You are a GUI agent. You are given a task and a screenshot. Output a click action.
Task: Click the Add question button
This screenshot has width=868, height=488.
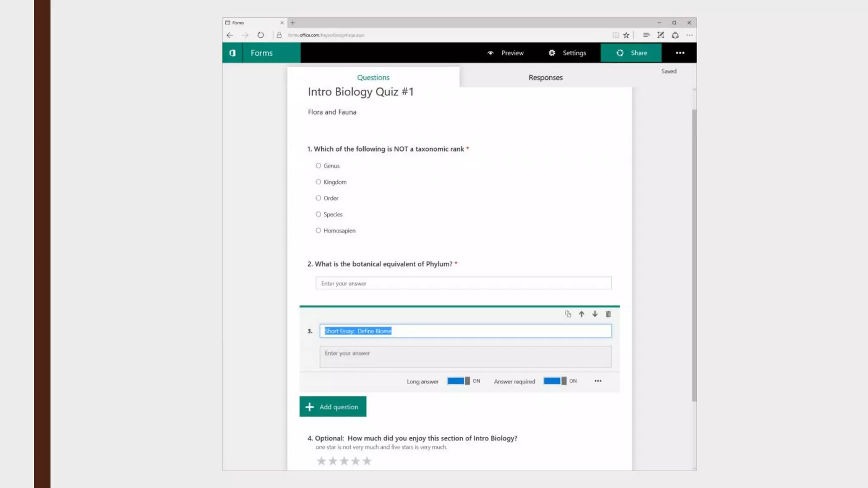click(333, 407)
